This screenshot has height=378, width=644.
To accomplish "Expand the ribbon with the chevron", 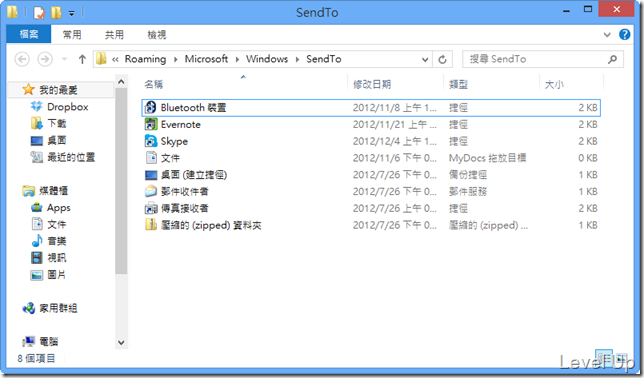I will click(607, 35).
